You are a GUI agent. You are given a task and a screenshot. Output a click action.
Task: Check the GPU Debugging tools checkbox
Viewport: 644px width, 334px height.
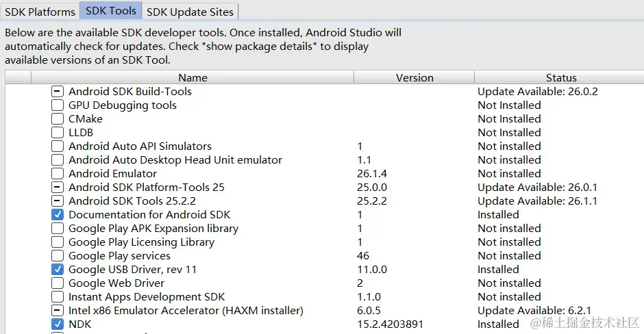[58, 105]
